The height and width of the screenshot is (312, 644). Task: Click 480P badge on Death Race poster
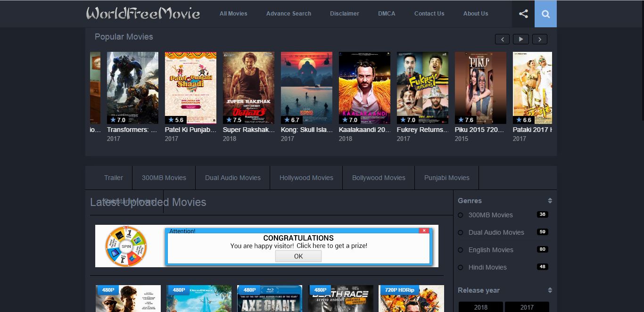320,290
